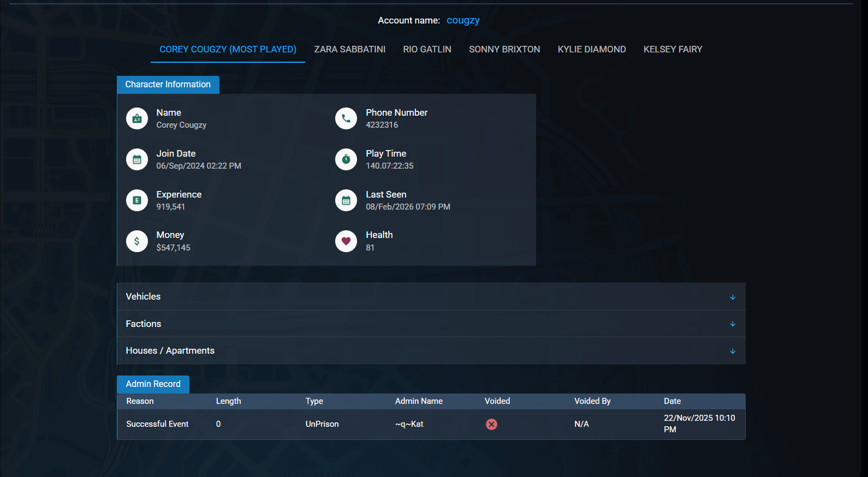Switch to the Rio Gatlin tab
The height and width of the screenshot is (477, 868).
[427, 49]
